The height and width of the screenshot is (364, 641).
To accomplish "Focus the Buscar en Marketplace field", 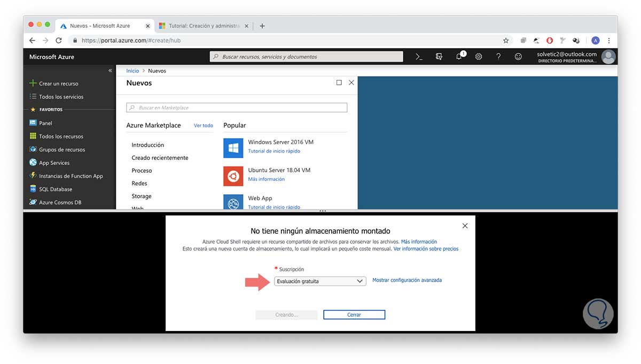I will pyautogui.click(x=237, y=107).
